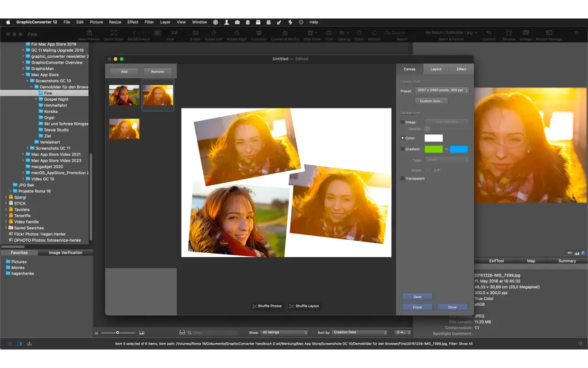Click the Collage toolbar icon
Screen dimensions: 588x368
525,33
